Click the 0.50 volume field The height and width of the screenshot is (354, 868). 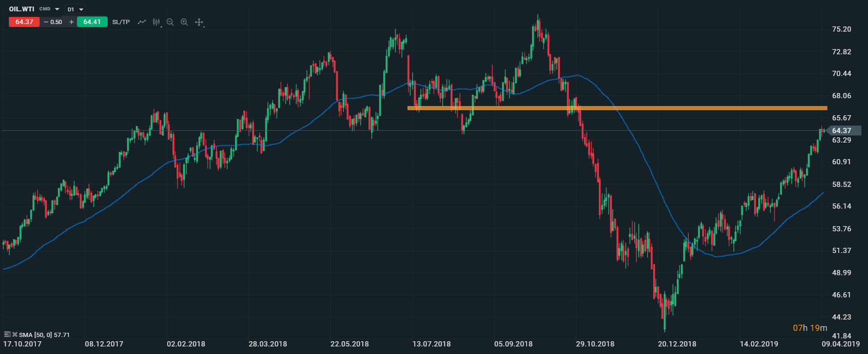57,22
